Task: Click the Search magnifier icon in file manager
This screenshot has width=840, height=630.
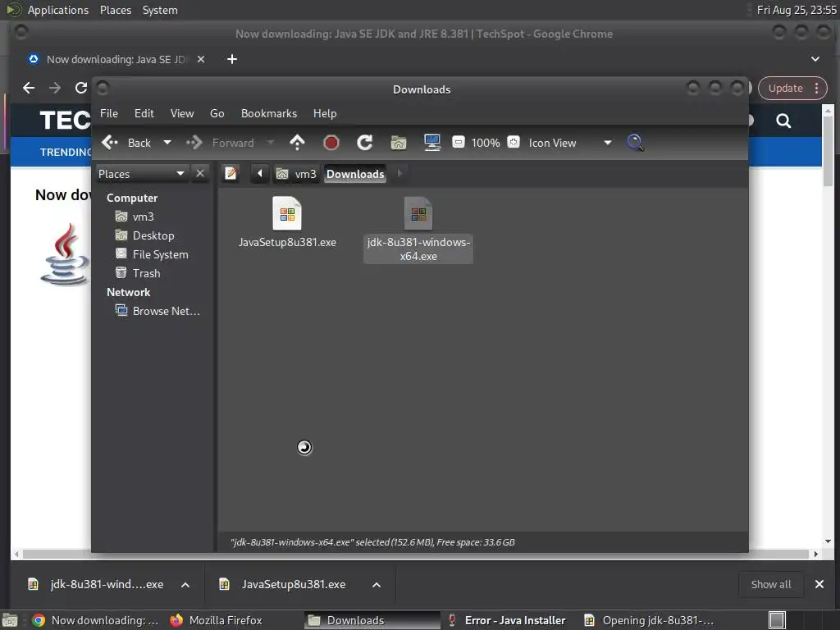Action: click(636, 143)
